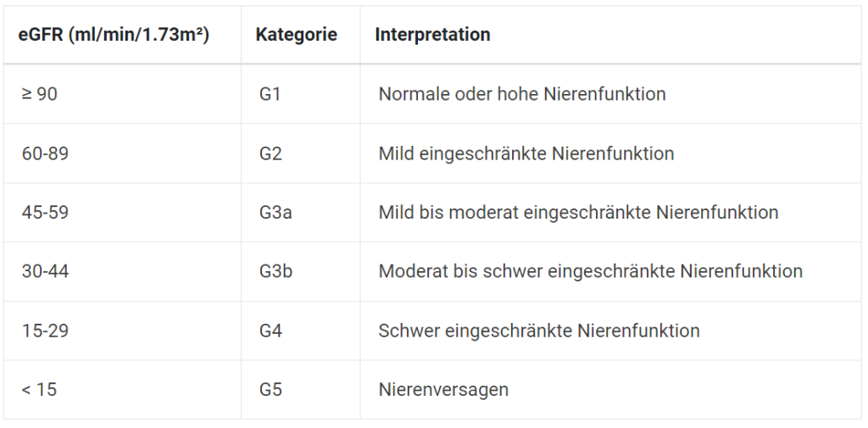Click 'Mild eingeschränkte Nierenfunktion' cell

526,153
